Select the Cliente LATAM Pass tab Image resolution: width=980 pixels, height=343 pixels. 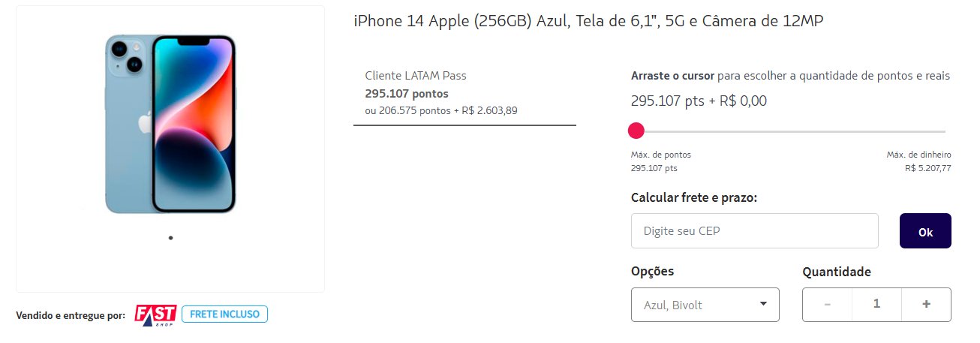[x=464, y=93]
